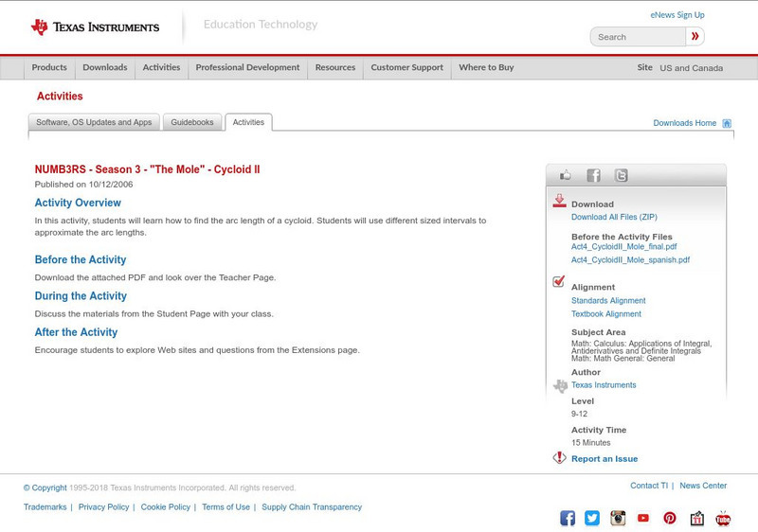Open the Resources menu
Image resolution: width=758 pixels, height=532 pixels.
335,67
